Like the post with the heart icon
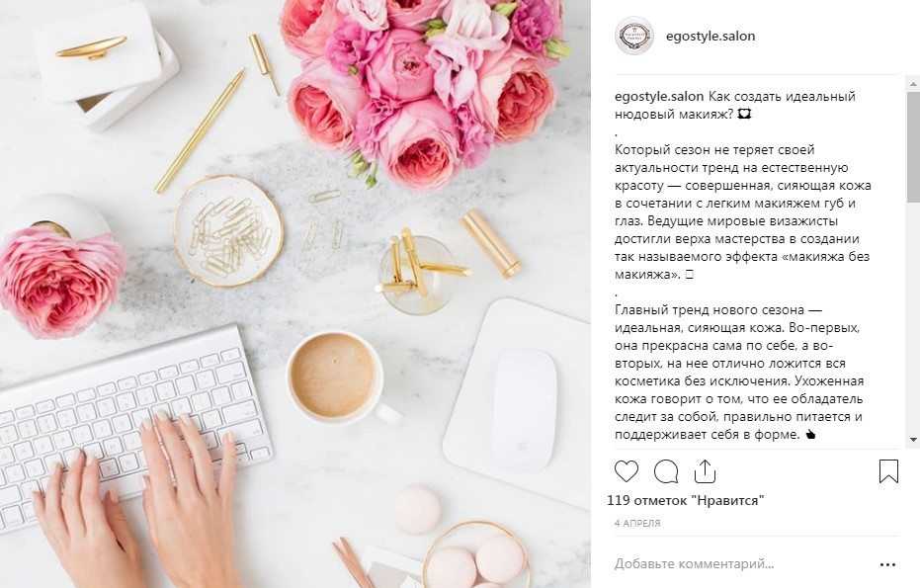The width and height of the screenshot is (920, 588). pos(627,471)
